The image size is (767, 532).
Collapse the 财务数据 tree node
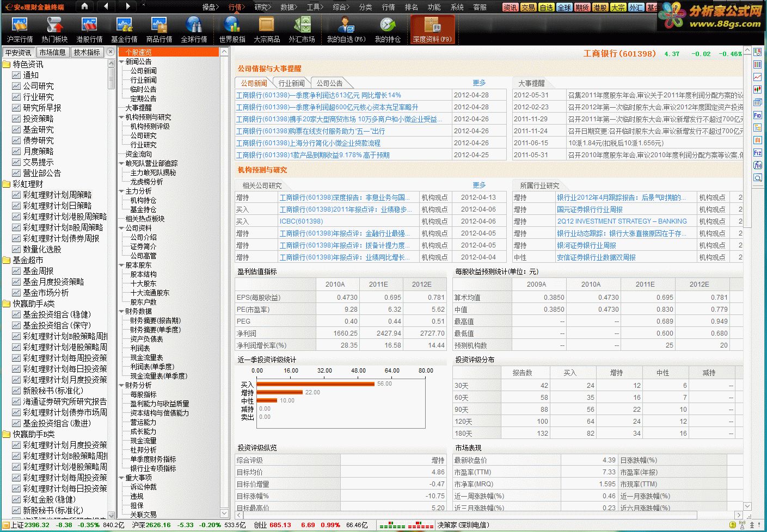(x=121, y=311)
